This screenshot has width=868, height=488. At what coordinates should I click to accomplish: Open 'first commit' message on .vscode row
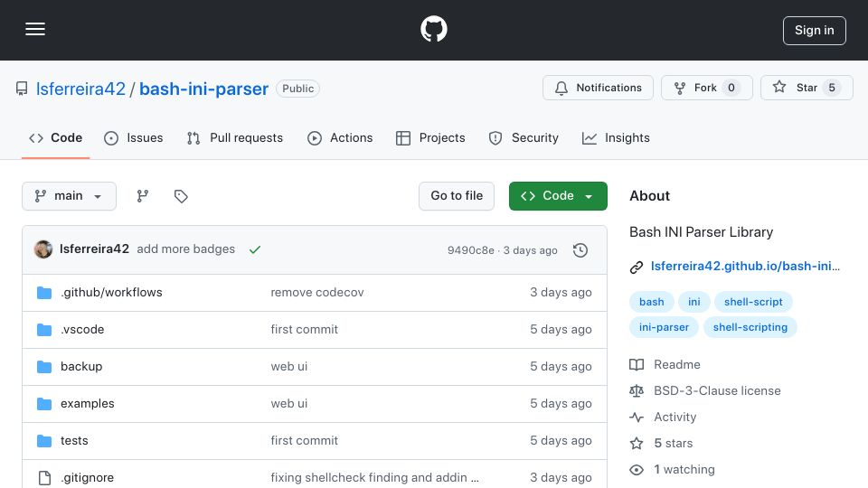click(305, 329)
